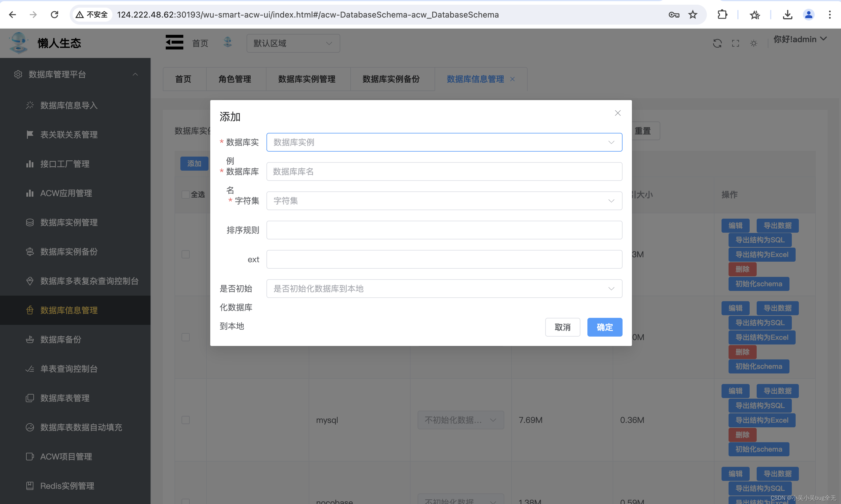Click the 确定 confirm button
The width and height of the screenshot is (841, 504).
(604, 327)
